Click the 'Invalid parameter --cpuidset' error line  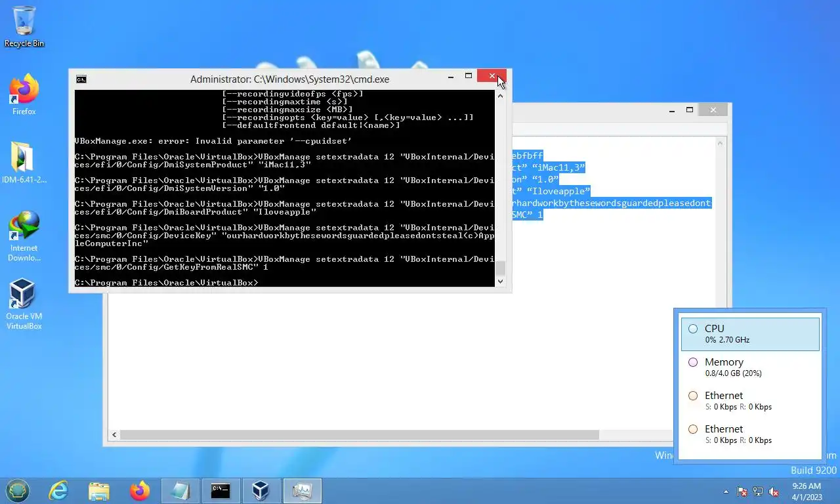[213, 141]
